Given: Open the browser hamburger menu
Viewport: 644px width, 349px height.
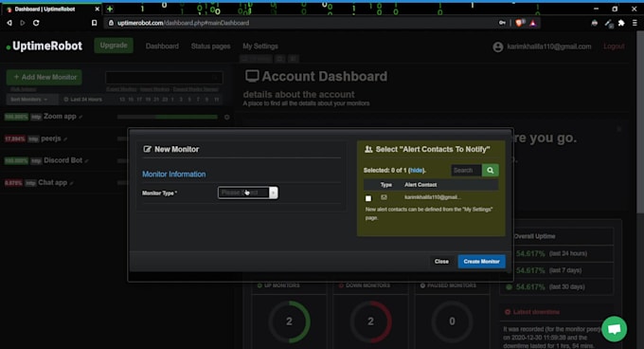Looking at the screenshot, I should 635,23.
